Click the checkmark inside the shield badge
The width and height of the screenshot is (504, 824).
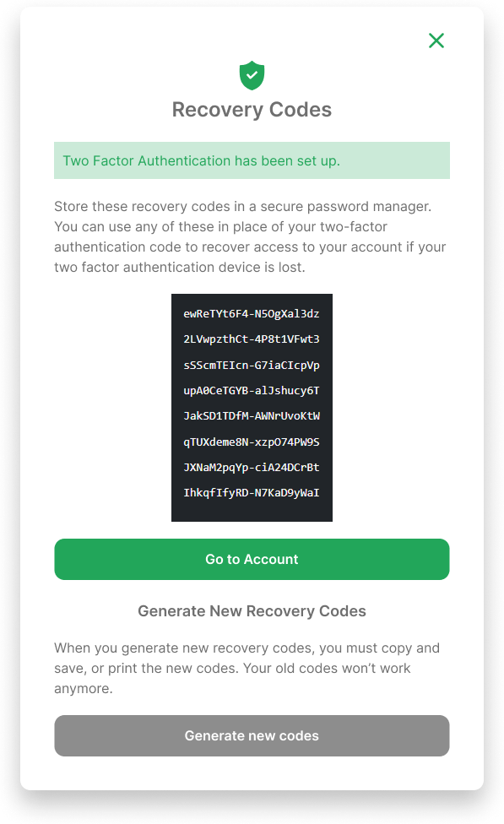point(251,76)
